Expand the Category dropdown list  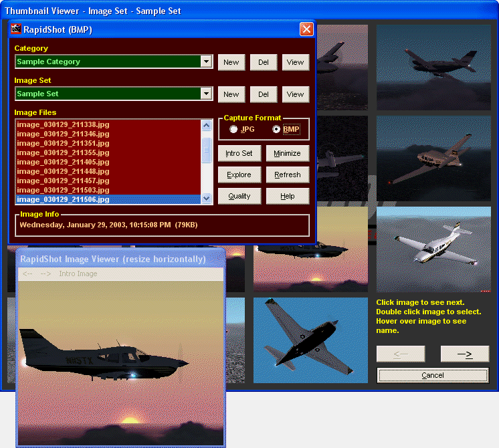207,62
